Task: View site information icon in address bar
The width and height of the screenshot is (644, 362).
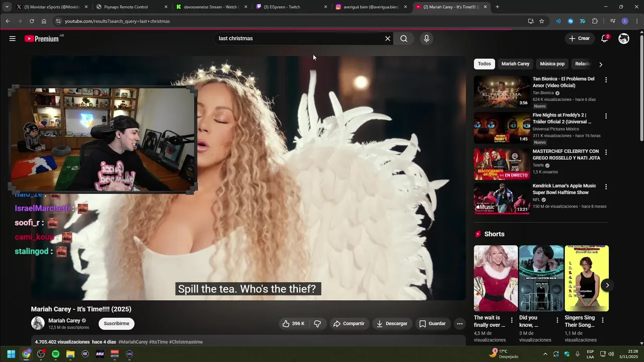Action: point(58,21)
